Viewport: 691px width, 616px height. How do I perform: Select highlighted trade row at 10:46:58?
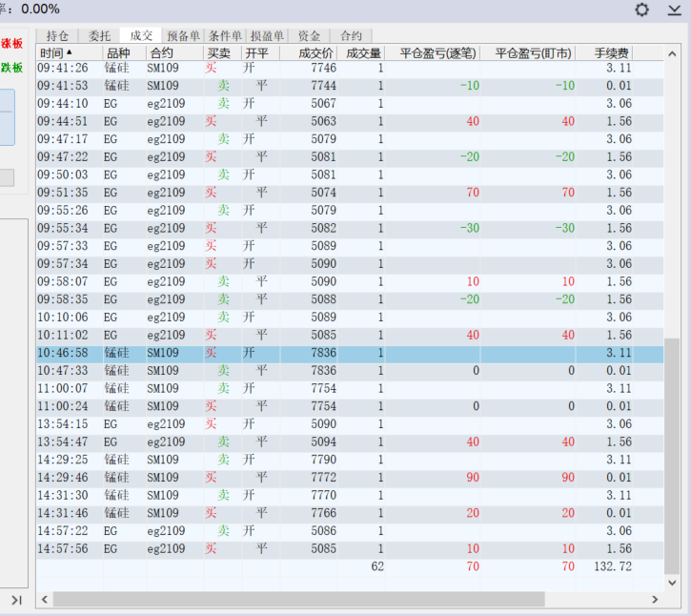(x=350, y=353)
